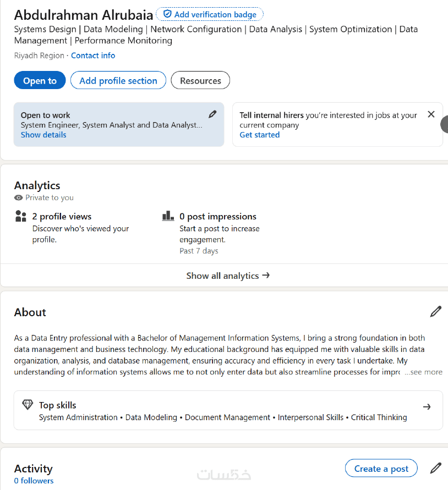Click the profile views people icon

click(x=21, y=216)
